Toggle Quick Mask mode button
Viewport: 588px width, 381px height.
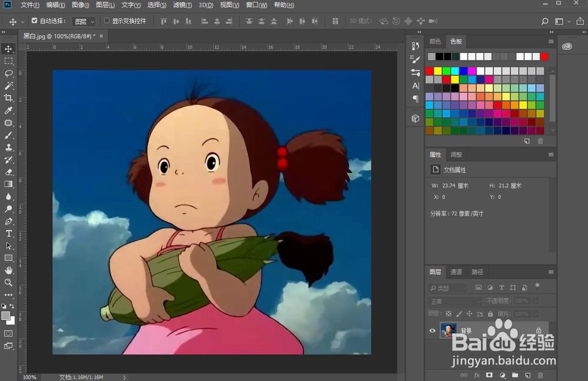8,333
